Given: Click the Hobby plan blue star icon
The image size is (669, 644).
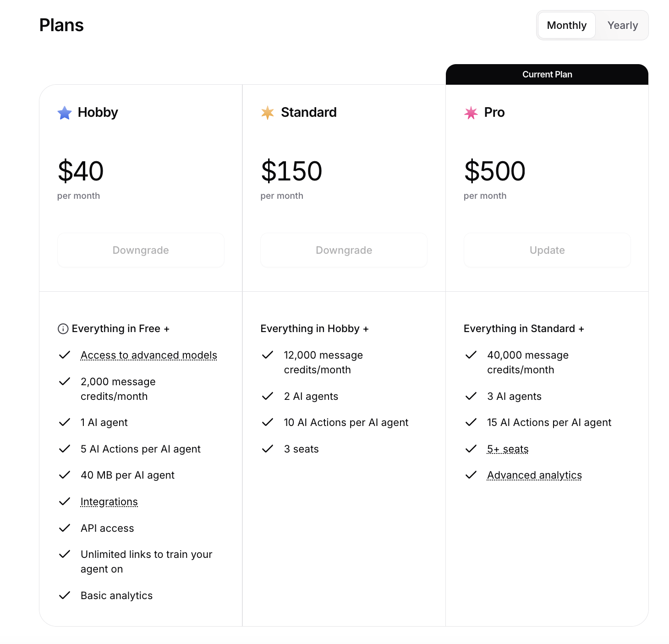Looking at the screenshot, I should pyautogui.click(x=64, y=112).
